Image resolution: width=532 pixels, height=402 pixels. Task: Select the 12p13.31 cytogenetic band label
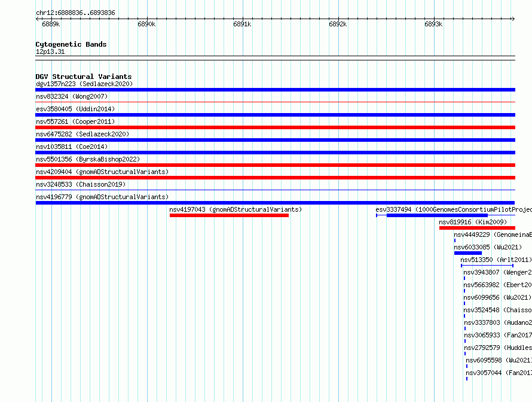pos(50,51)
